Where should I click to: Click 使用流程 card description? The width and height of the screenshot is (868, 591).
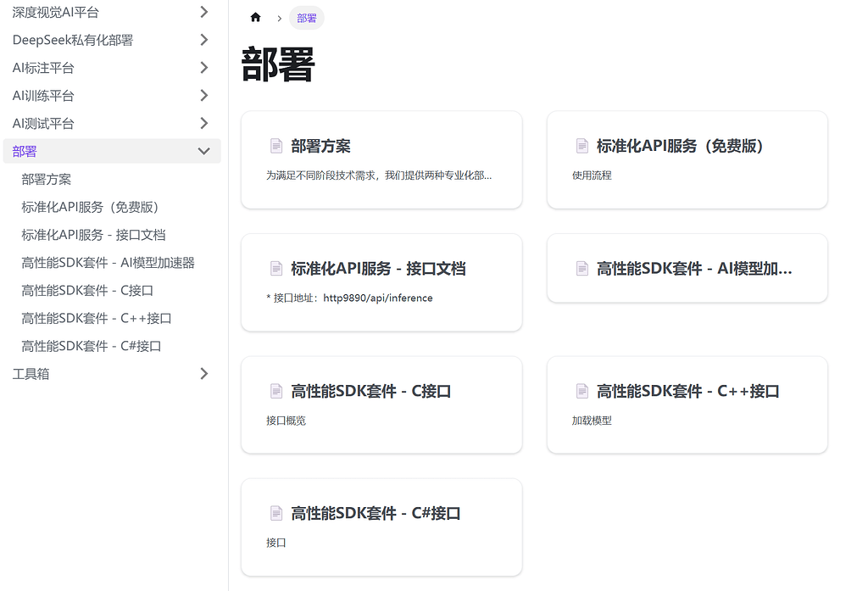591,175
